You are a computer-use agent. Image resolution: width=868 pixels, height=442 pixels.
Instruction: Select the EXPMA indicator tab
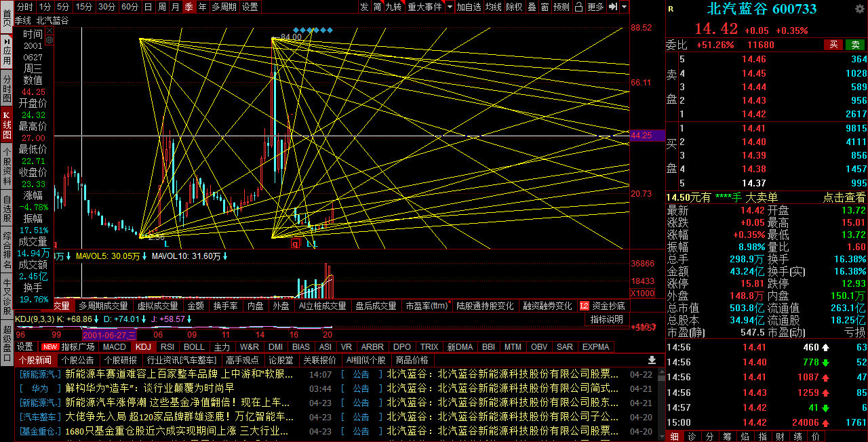596,346
